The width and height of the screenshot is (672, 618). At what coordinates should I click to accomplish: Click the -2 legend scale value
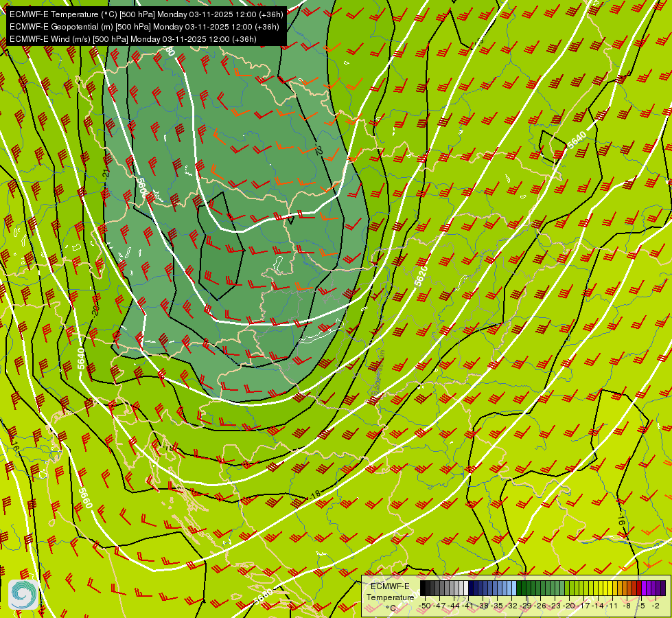click(x=656, y=606)
